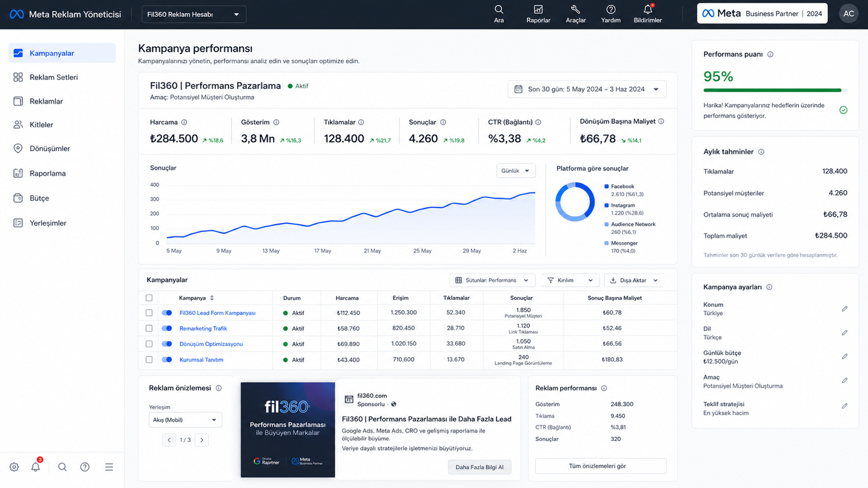Image resolution: width=868 pixels, height=488 pixels.
Task: Edit the Teklif stratejisi setting
Action: click(x=845, y=406)
